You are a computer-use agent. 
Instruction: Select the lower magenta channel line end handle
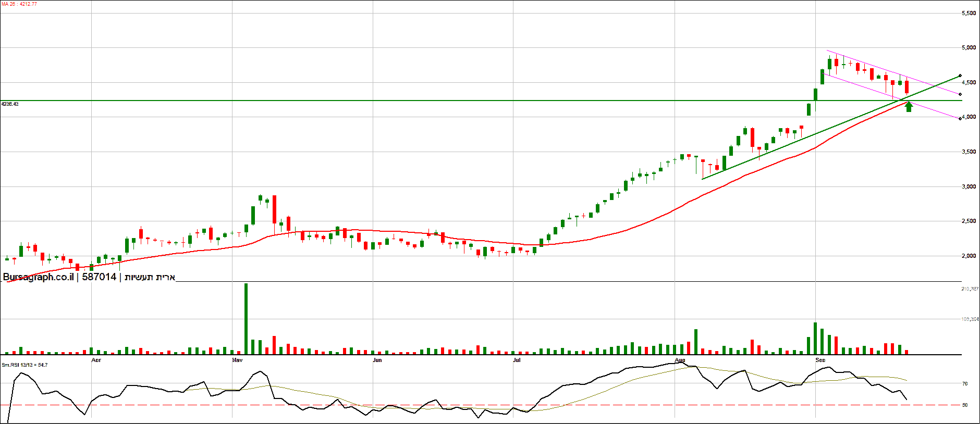click(x=960, y=119)
